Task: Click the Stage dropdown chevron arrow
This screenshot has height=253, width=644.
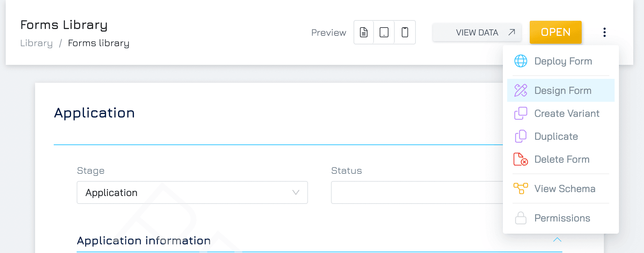Action: [296, 192]
